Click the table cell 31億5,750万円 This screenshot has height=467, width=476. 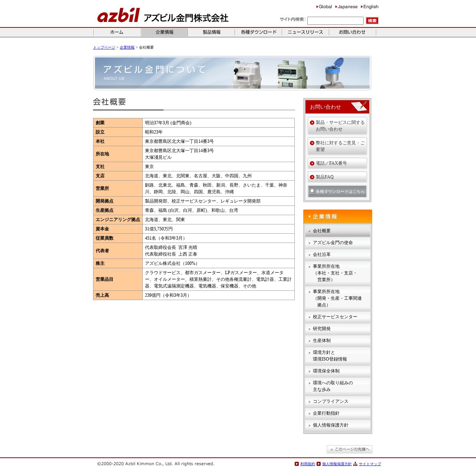(x=218, y=229)
